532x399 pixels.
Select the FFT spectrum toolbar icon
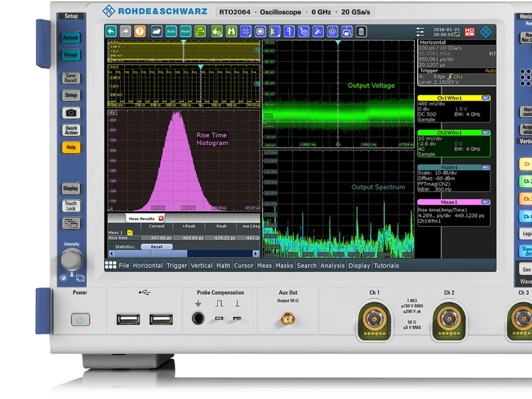[x=332, y=31]
